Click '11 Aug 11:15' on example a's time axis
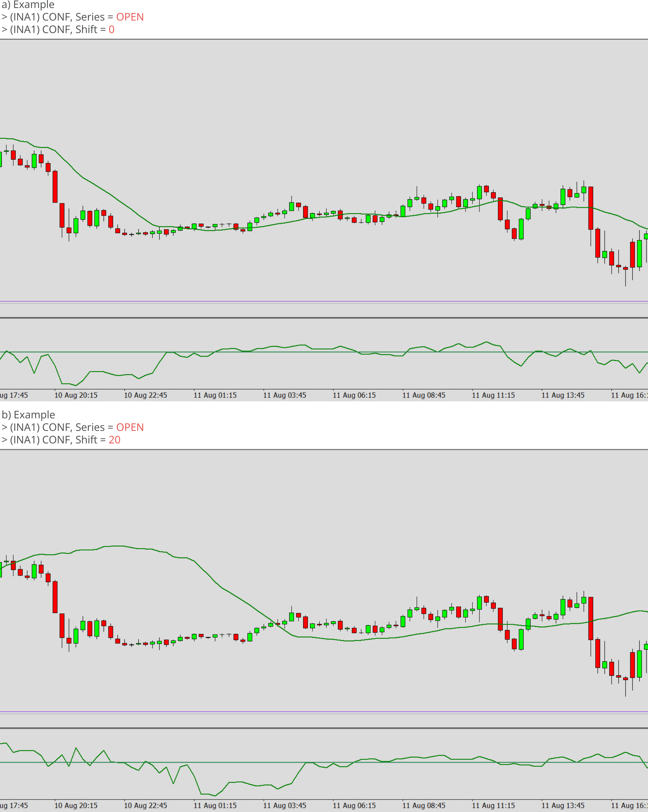 click(493, 395)
